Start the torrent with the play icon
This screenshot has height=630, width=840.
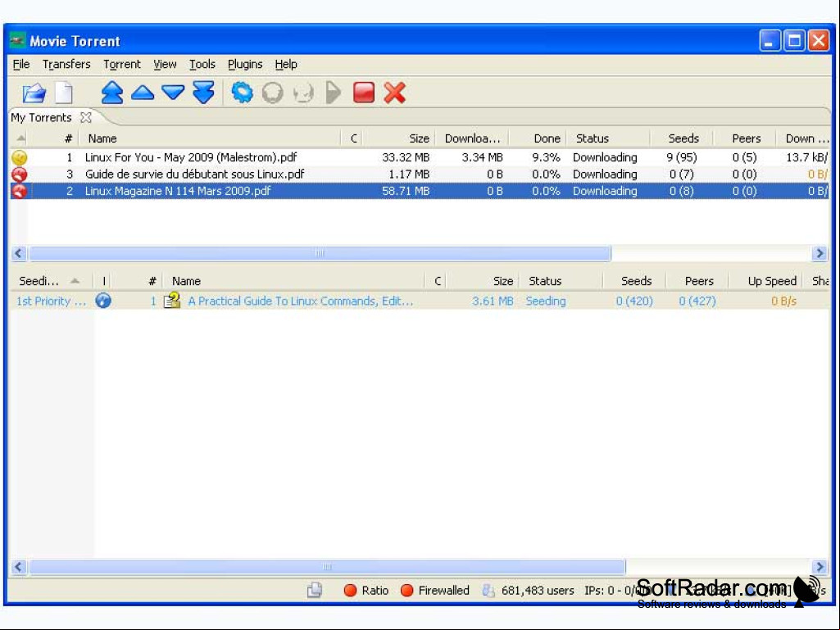tap(333, 93)
